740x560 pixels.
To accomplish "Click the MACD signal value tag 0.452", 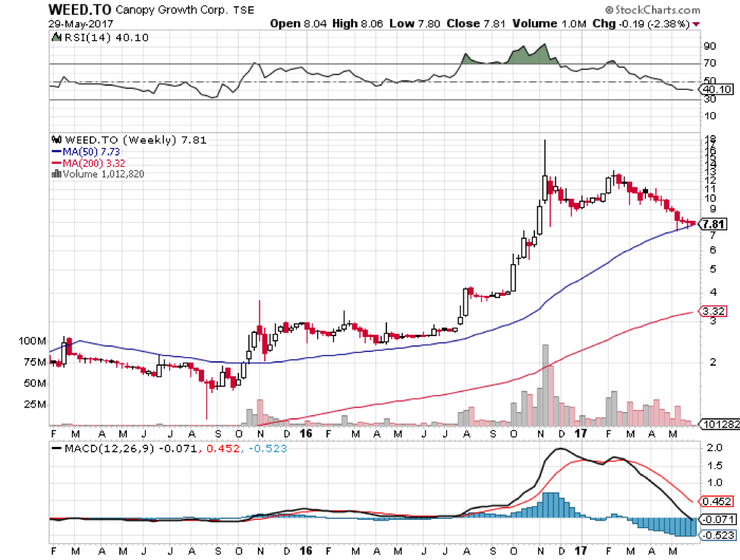I will pos(716,502).
